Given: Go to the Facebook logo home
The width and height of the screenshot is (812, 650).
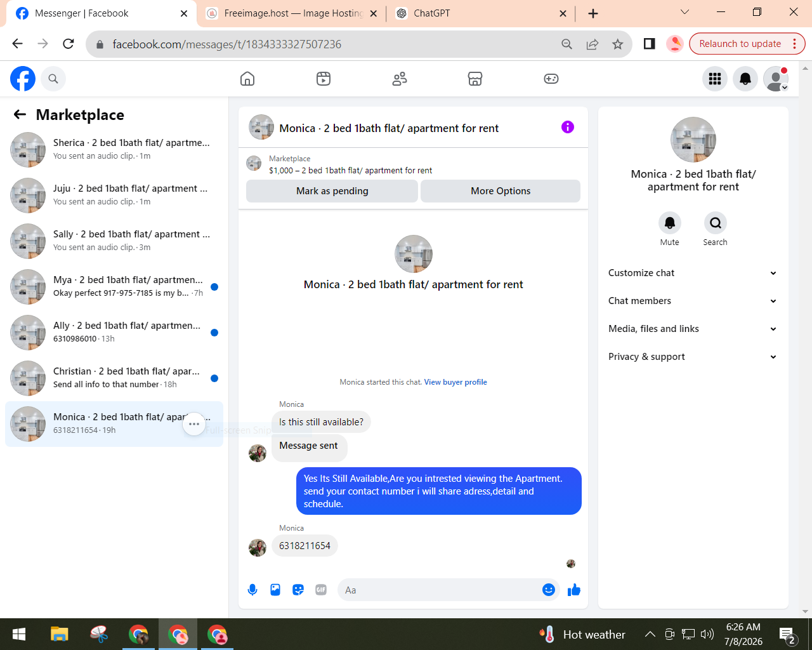Looking at the screenshot, I should coord(23,79).
